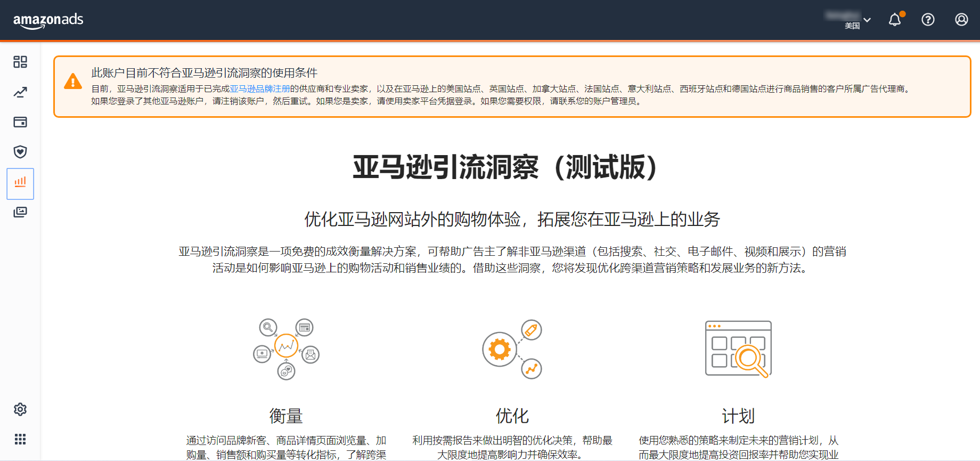
Task: Click the warning triangle icon in alert
Action: [73, 82]
